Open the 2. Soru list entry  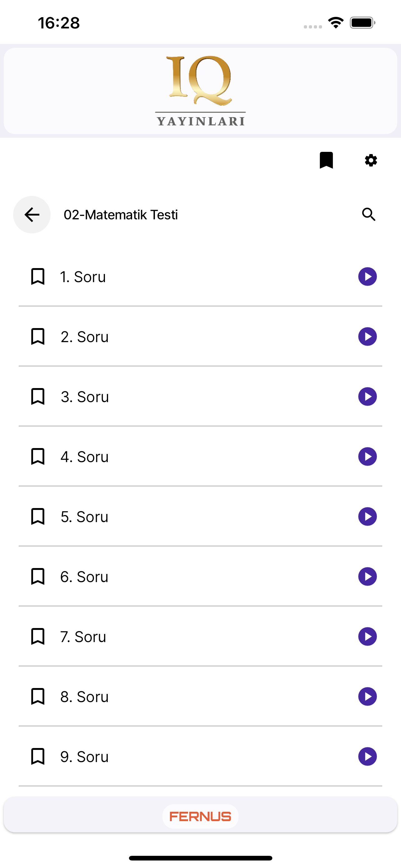pos(200,337)
